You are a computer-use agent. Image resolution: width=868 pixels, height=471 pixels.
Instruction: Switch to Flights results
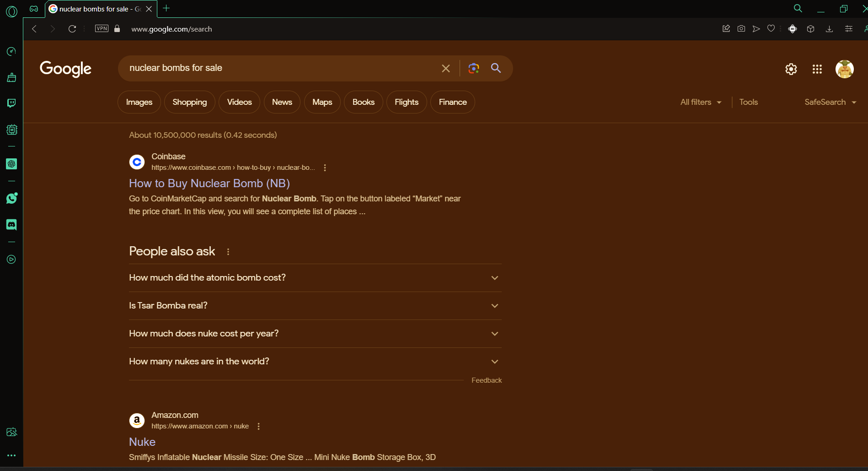(407, 102)
